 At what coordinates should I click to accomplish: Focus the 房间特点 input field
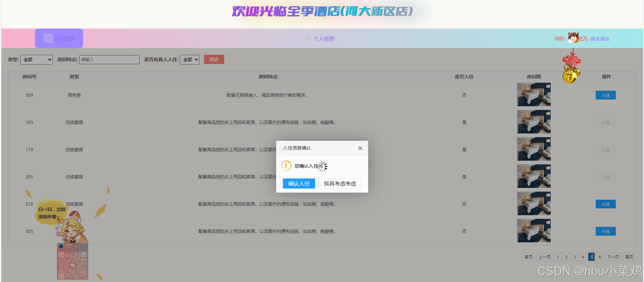(x=109, y=59)
